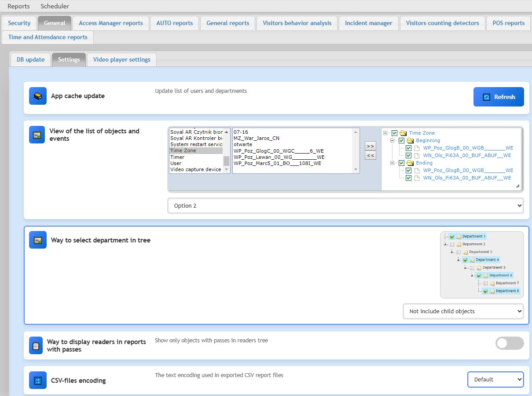This screenshot has height=396, width=532.
Task: Click the Beginning folder icon in tree
Action: tap(411, 140)
